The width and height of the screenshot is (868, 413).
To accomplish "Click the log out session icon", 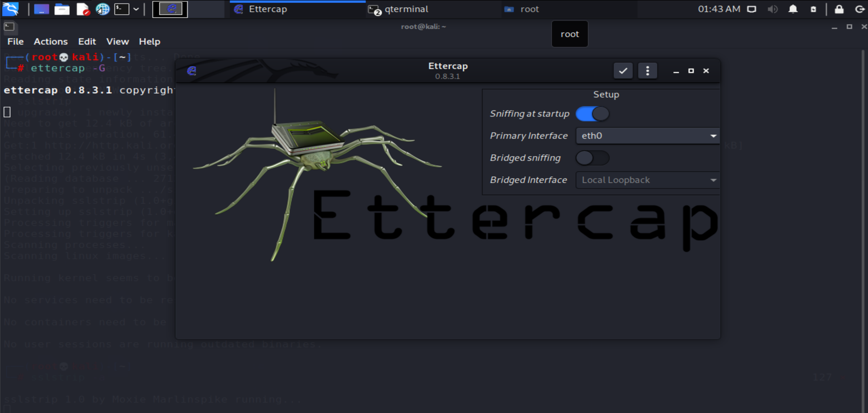I will [x=860, y=9].
